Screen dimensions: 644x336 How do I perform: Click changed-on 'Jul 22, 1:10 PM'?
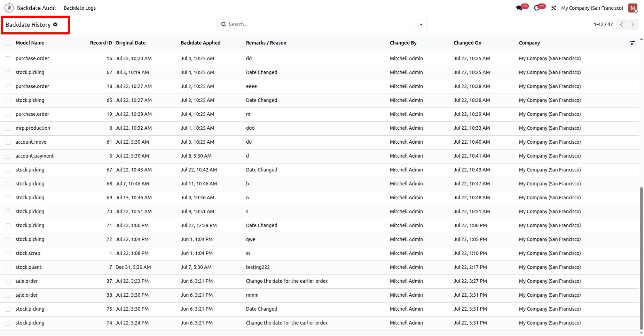[x=470, y=253]
